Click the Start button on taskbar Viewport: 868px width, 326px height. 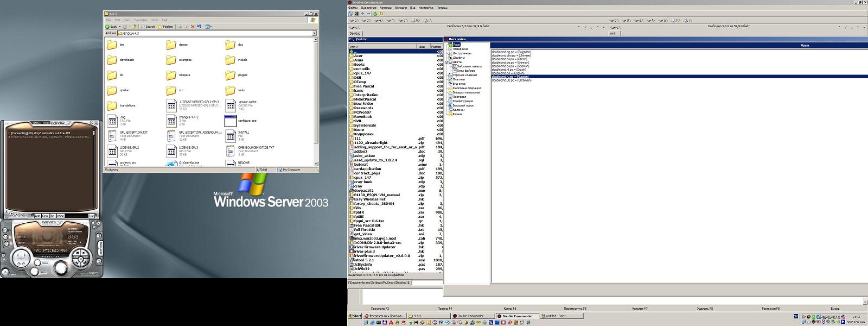[x=355, y=316]
